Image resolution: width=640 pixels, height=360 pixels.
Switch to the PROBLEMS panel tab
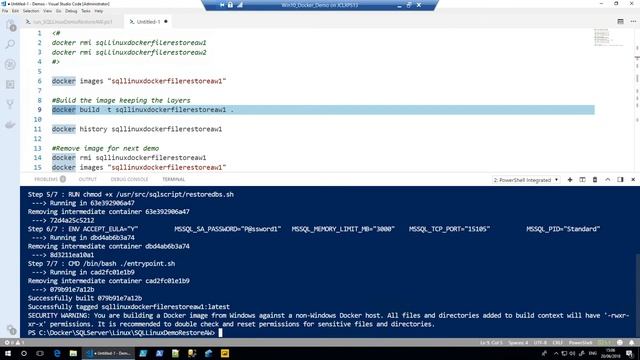tap(50, 179)
